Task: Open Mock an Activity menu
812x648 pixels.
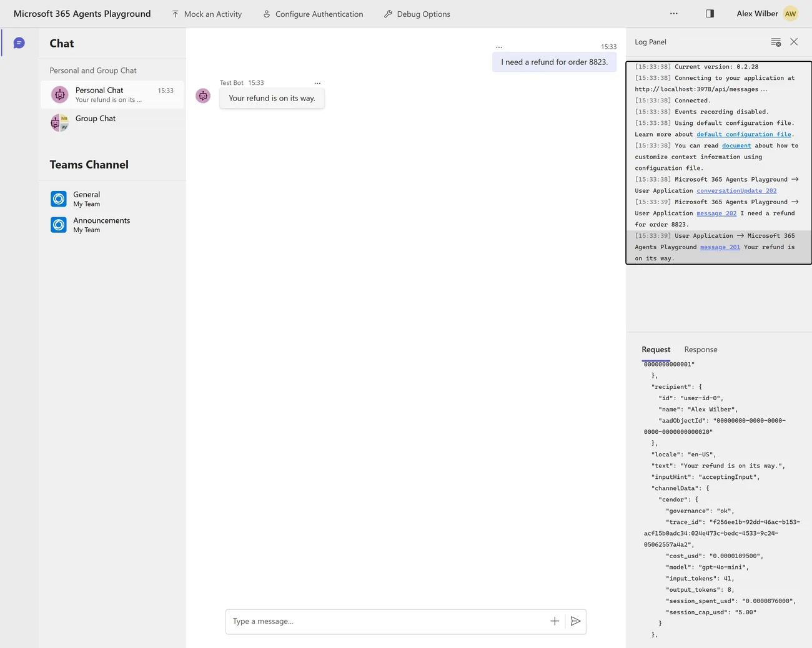Action: pyautogui.click(x=207, y=14)
